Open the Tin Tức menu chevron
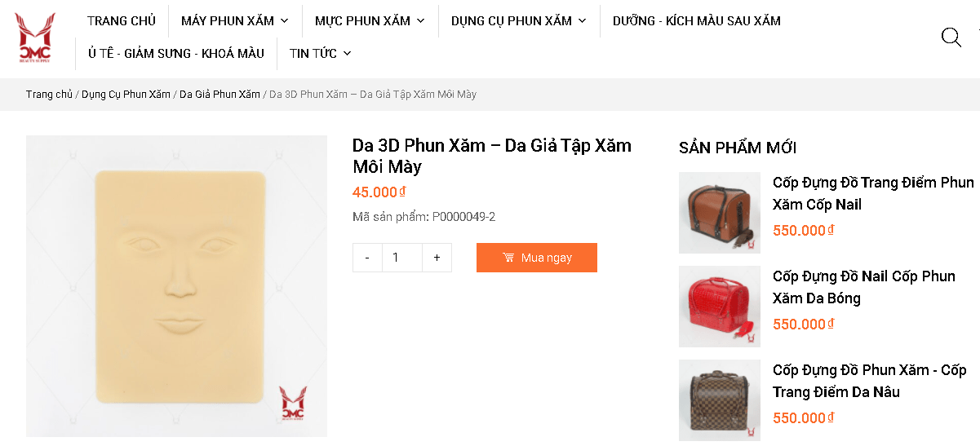 click(347, 54)
